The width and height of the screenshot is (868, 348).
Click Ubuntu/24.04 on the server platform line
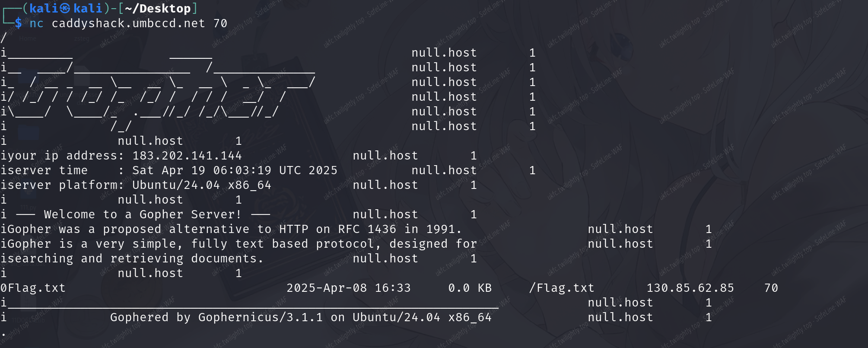(176, 185)
